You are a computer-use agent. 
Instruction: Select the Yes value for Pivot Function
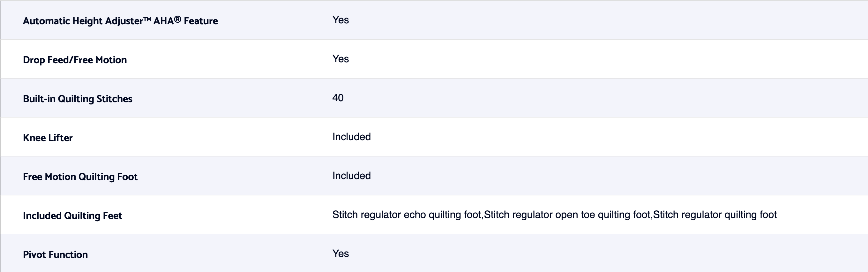pyautogui.click(x=340, y=253)
